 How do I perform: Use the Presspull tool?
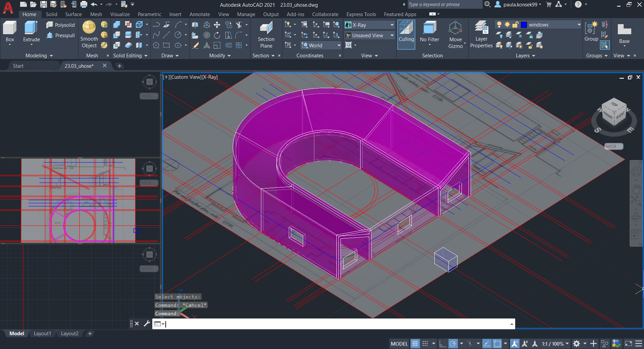(x=61, y=36)
